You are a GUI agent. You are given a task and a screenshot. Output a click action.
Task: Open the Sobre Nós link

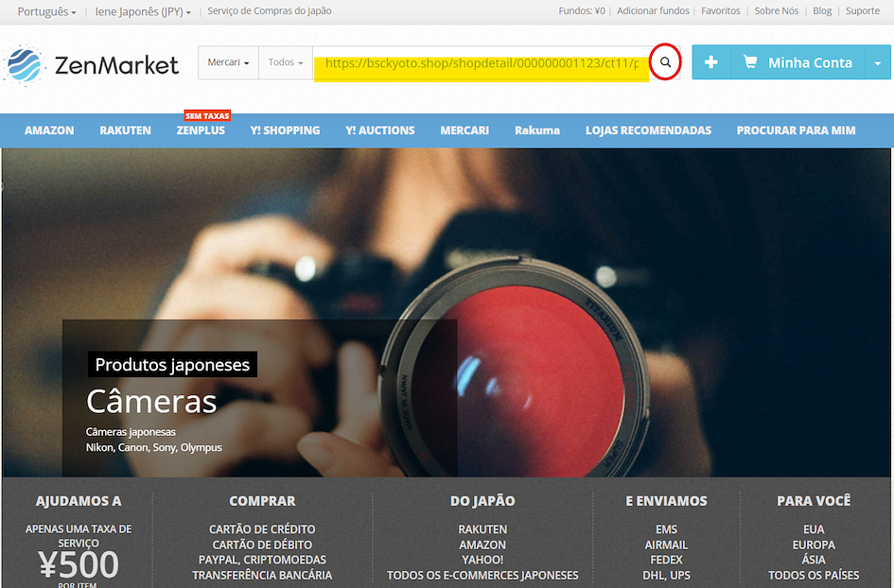[x=776, y=10]
